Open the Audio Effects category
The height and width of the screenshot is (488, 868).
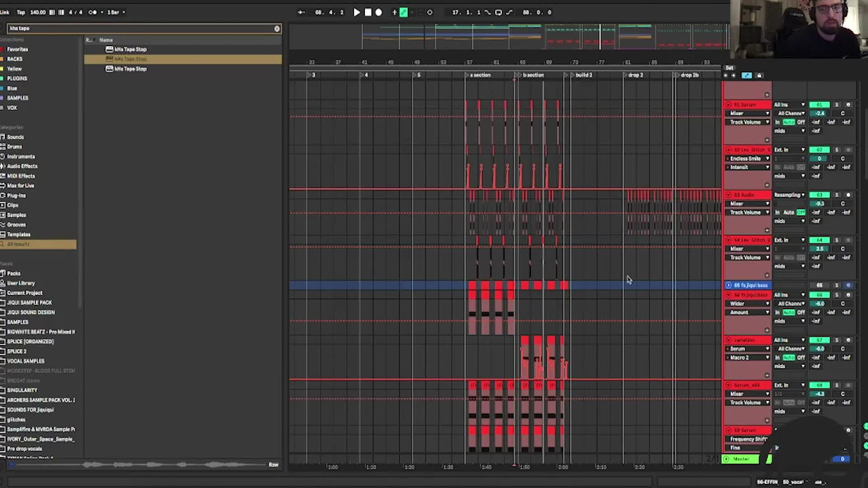click(22, 166)
